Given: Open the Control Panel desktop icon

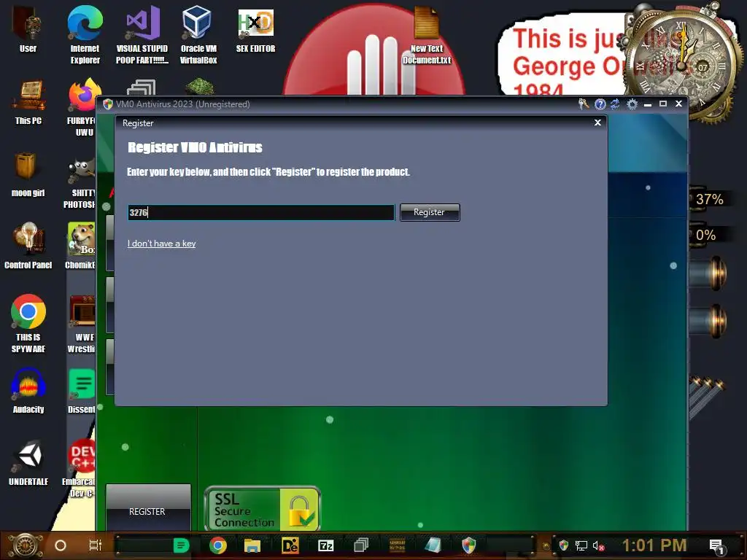Looking at the screenshot, I should 28,246.
